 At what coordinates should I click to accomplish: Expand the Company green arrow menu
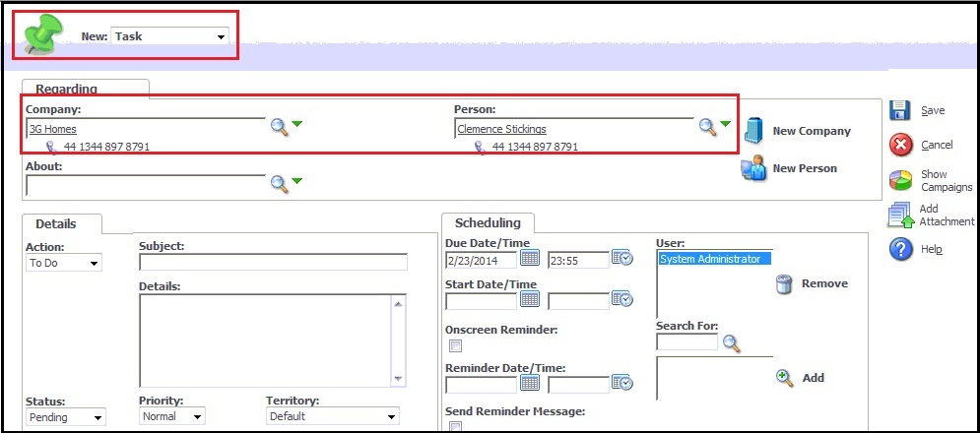click(296, 124)
